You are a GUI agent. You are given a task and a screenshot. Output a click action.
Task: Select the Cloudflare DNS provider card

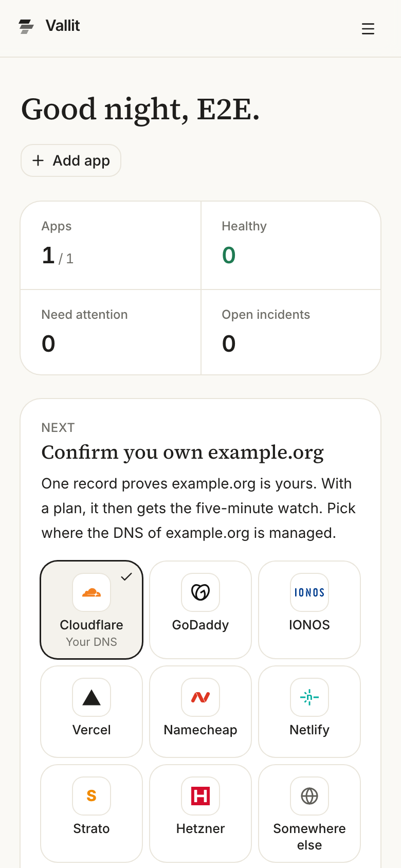(92, 610)
